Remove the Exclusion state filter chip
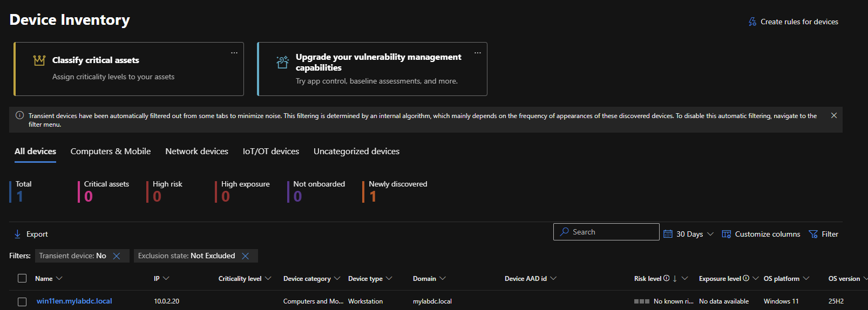Image resolution: width=868 pixels, height=310 pixels. (x=246, y=256)
